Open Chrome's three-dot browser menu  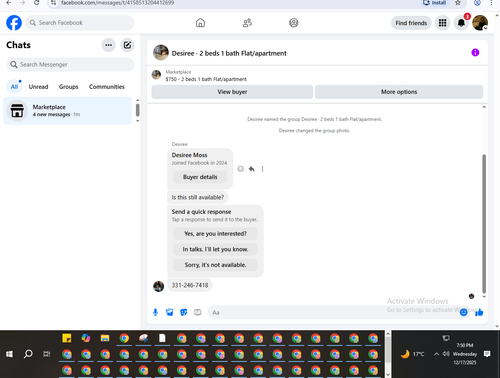tap(491, 3)
